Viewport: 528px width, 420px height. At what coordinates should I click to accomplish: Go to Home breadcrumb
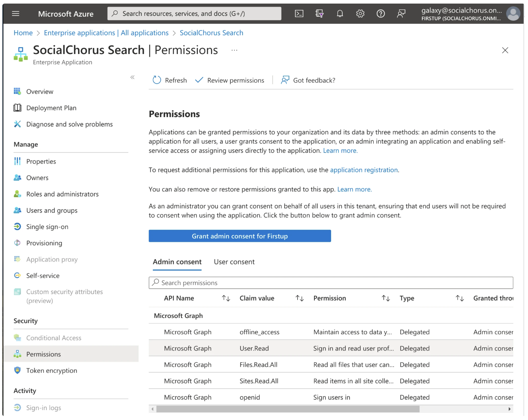[x=23, y=33]
